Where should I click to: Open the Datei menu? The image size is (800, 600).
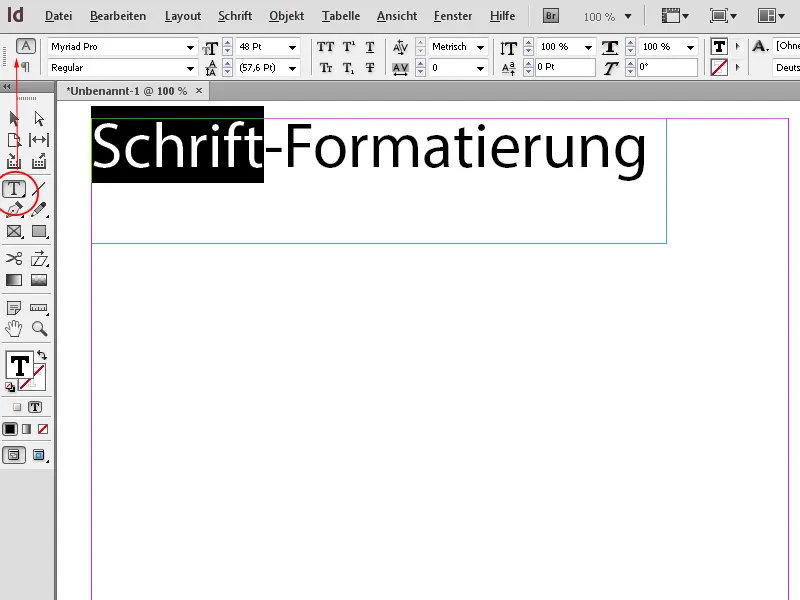click(58, 16)
